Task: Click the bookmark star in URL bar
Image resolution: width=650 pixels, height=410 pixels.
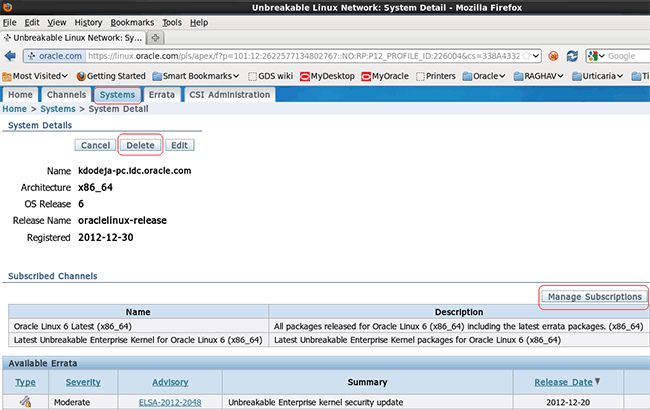Action: 526,56
